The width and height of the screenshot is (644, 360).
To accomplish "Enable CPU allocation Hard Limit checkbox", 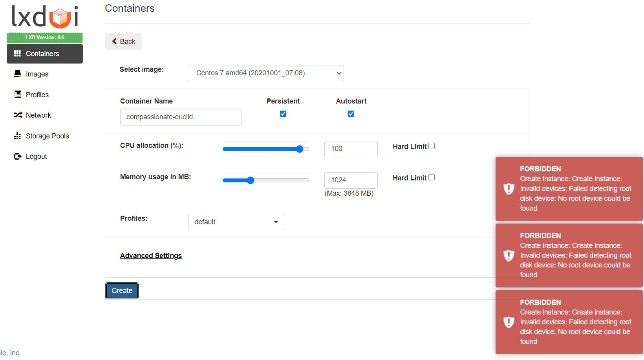I will [432, 146].
